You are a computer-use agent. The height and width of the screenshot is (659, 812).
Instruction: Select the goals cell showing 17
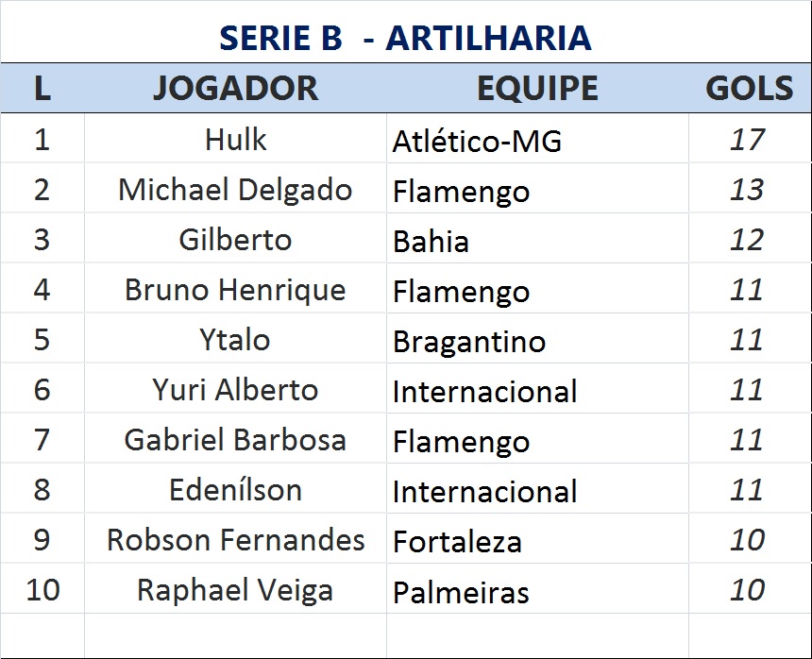point(747,140)
